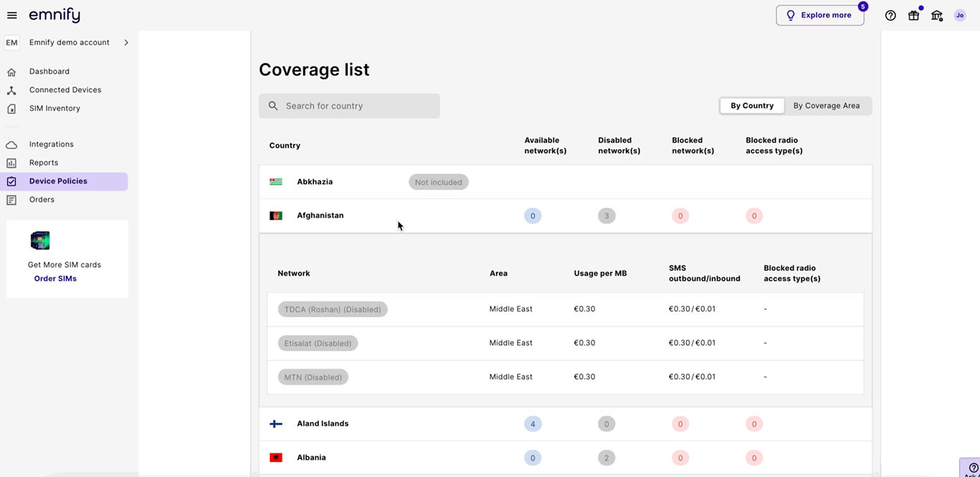Open the gift rewards icon
980x477 pixels.
pos(913,15)
